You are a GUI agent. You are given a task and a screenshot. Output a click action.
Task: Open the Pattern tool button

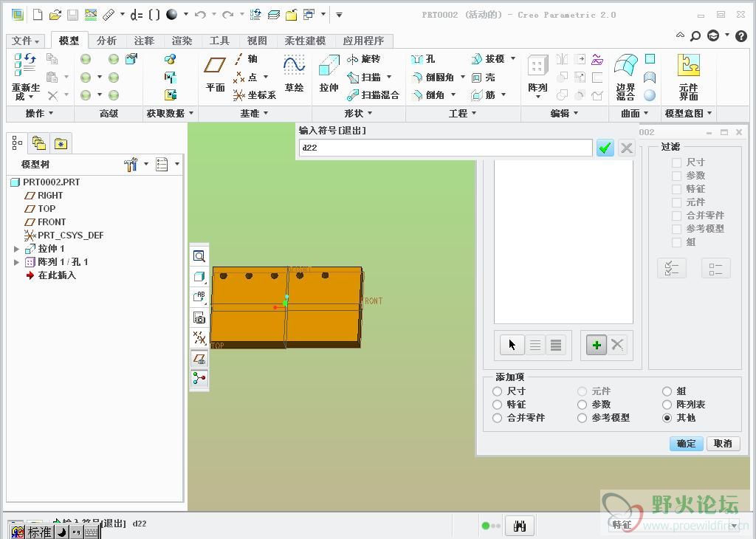tap(537, 77)
